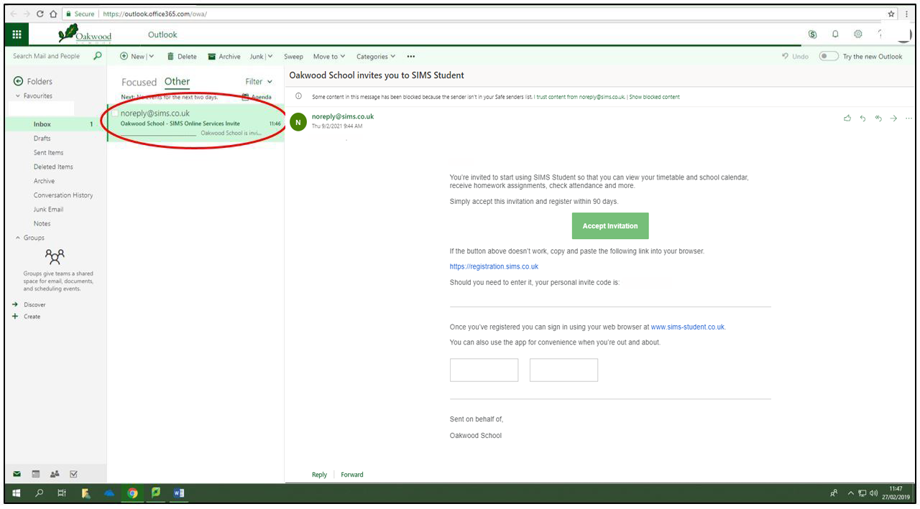The width and height of the screenshot is (920, 509).
Task: Collapse the Groups section
Action: pos(17,237)
